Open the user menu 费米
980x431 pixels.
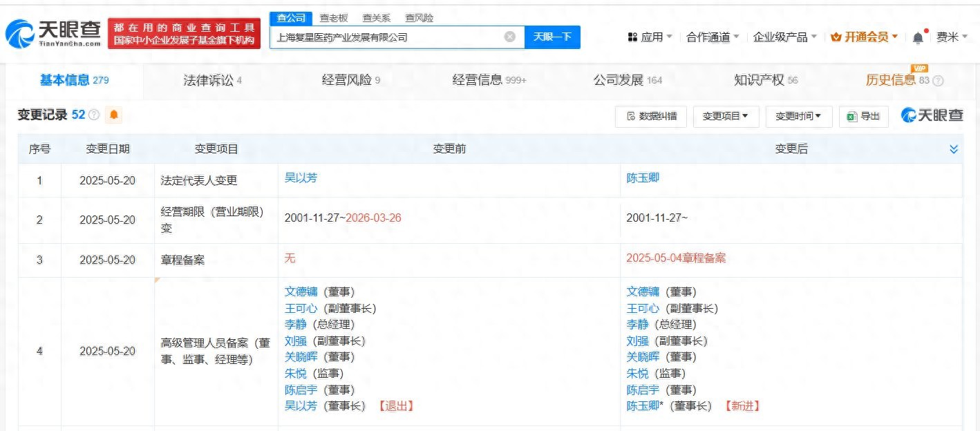952,37
